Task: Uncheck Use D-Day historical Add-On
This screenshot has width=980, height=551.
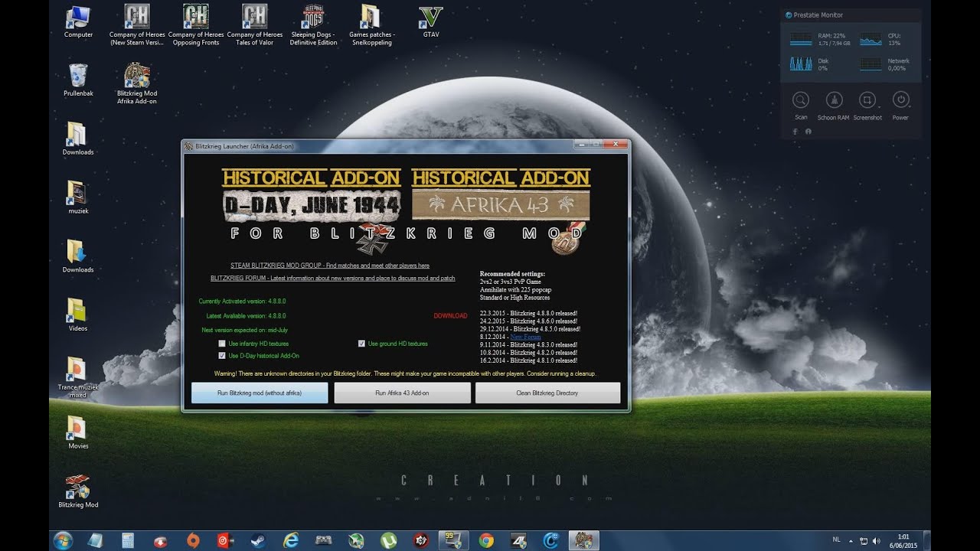Action: tap(222, 356)
